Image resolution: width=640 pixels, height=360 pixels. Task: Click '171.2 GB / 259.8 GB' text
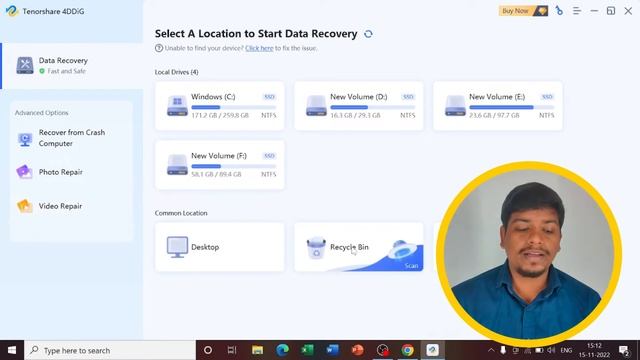220,116
